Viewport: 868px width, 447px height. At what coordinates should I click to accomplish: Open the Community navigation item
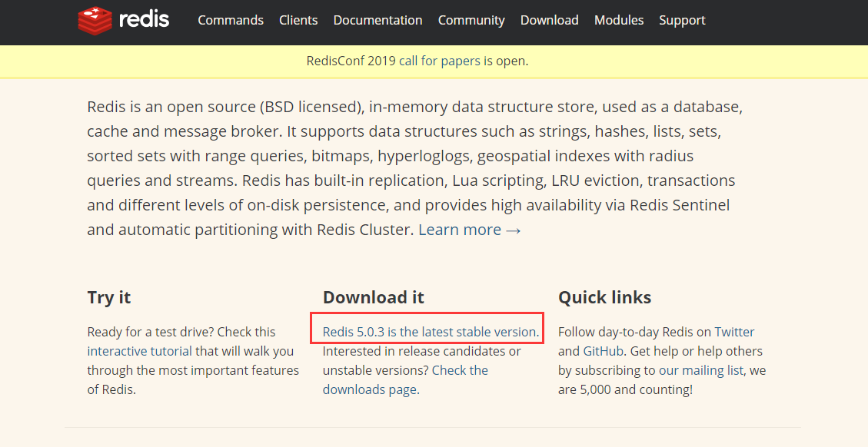(x=471, y=21)
